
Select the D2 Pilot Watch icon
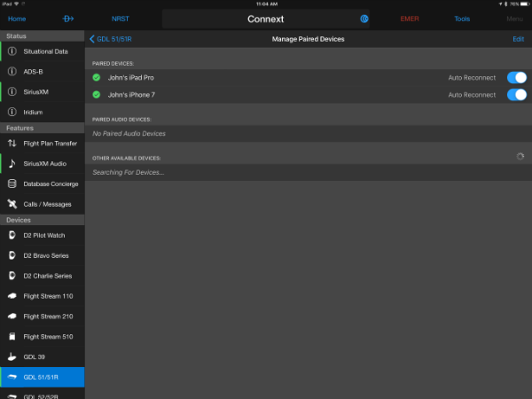pos(12,235)
